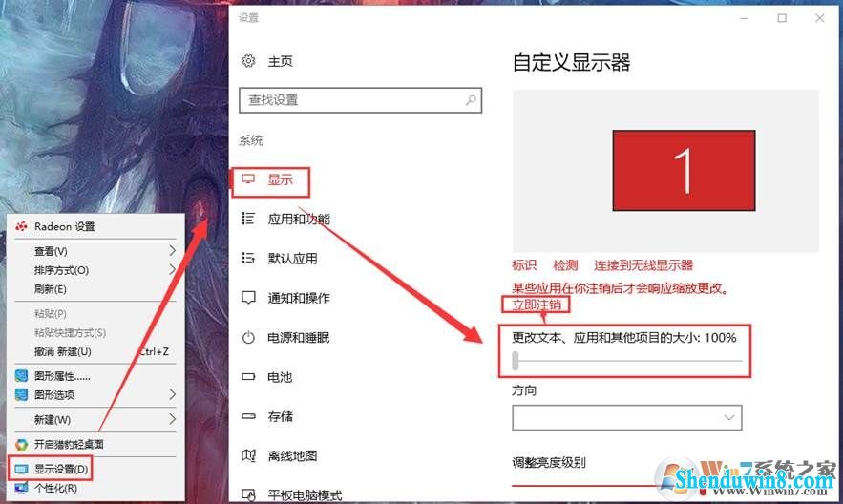
Task: Click the Battery icon in sidebar
Action: (248, 377)
